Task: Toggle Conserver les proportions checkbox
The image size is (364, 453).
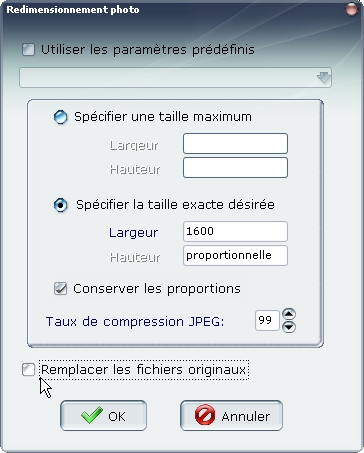Action: tap(60, 289)
